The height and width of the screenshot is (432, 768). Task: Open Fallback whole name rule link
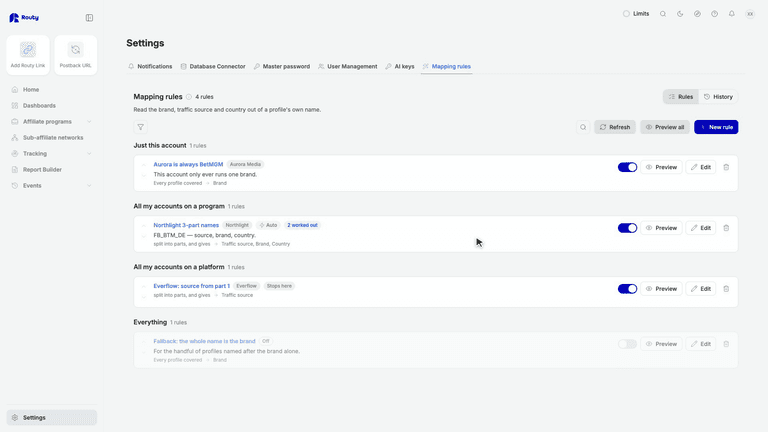(204, 341)
